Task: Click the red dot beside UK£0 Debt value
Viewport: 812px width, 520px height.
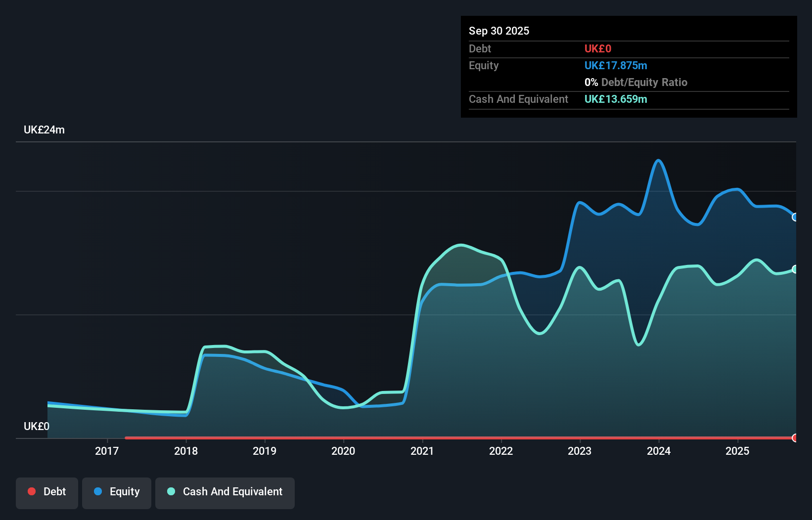Action: (597, 48)
